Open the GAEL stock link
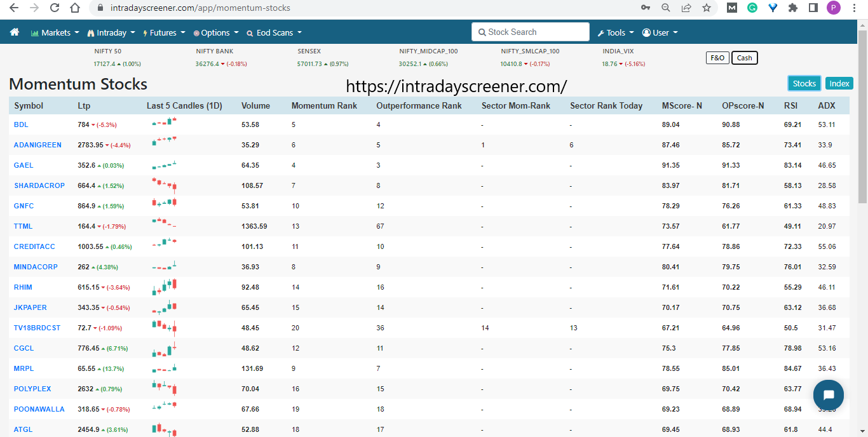Image resolution: width=868 pixels, height=437 pixels. 24,165
